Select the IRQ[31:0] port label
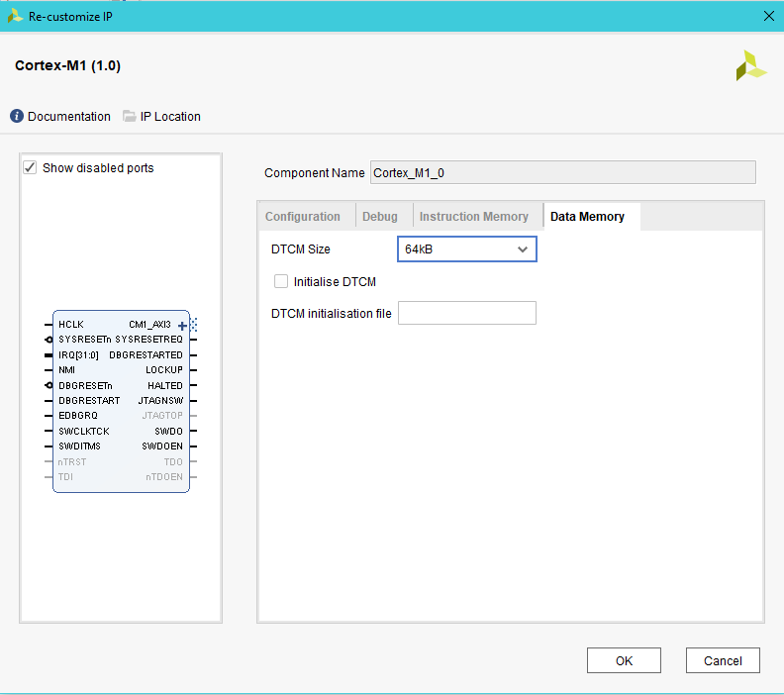 click(78, 355)
